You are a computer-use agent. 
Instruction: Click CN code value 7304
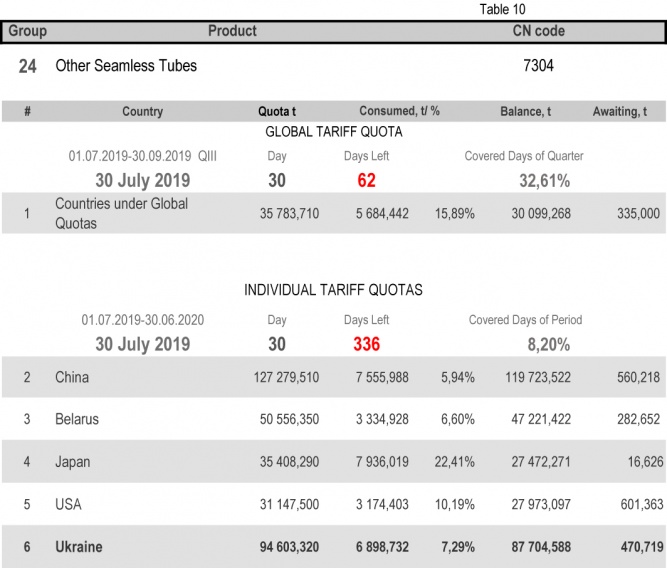[x=538, y=66]
